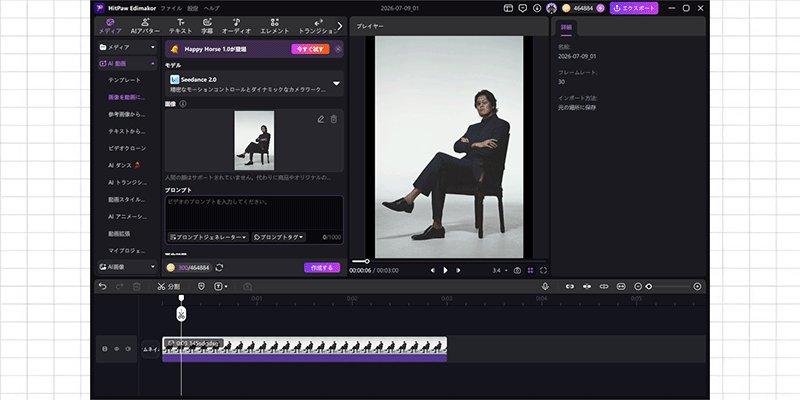This screenshot has height=400, width=800.
Task: Click the user avatar icon
Action: 551,8
